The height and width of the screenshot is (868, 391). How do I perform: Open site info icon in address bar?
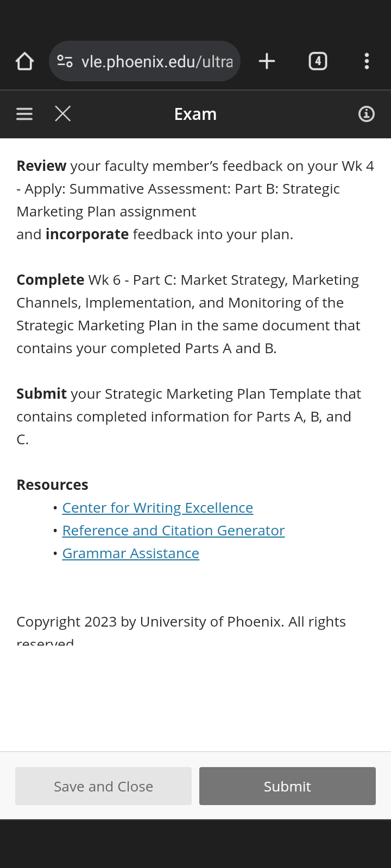pos(65,61)
